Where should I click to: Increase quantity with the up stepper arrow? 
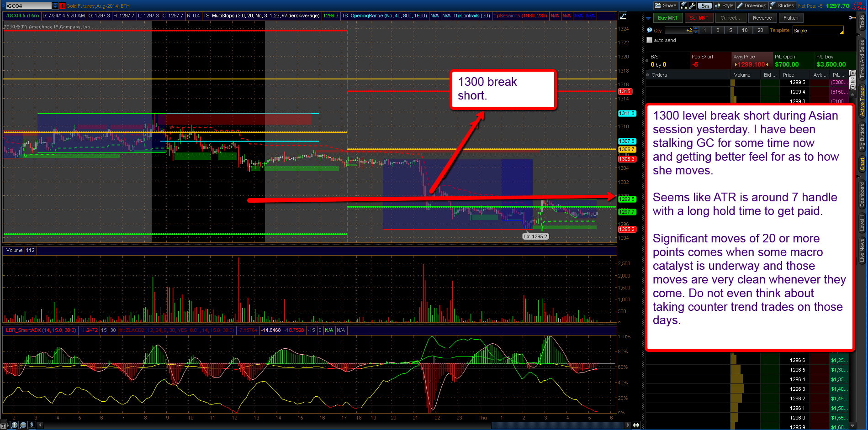pyautogui.click(x=696, y=28)
